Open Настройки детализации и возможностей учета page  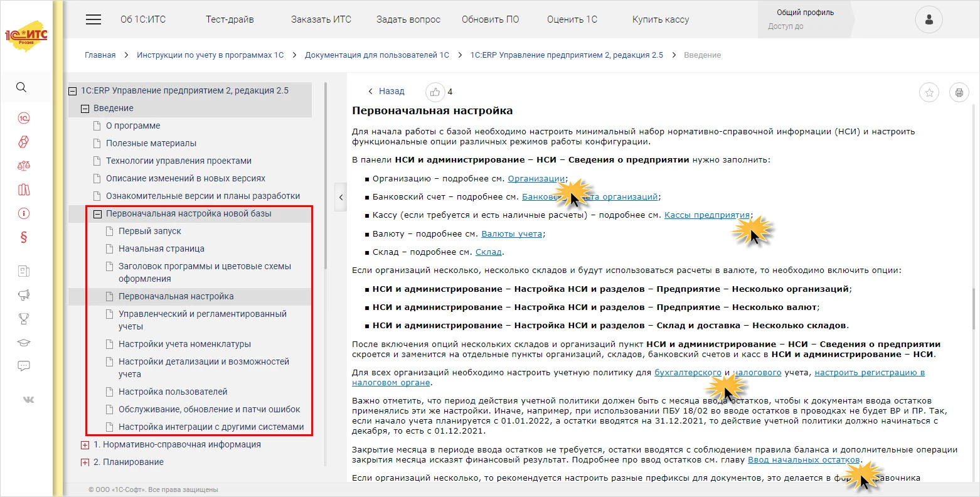pyautogui.click(x=204, y=368)
